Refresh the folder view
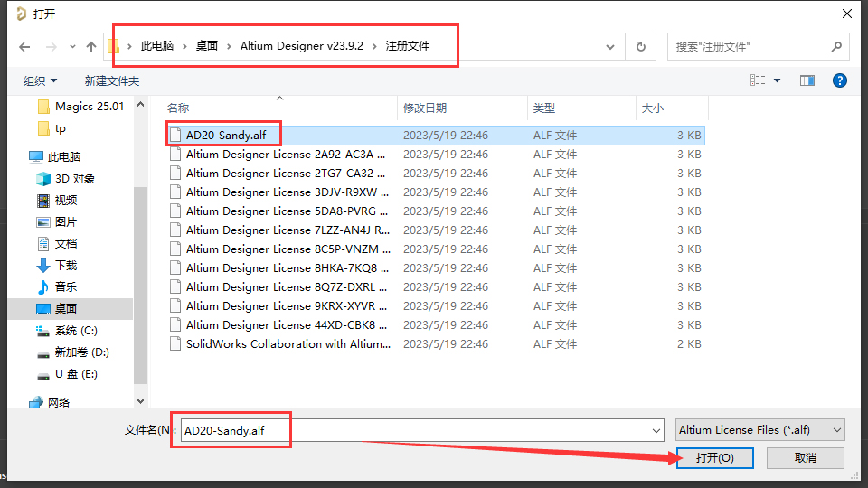The width and height of the screenshot is (868, 488). pos(640,46)
